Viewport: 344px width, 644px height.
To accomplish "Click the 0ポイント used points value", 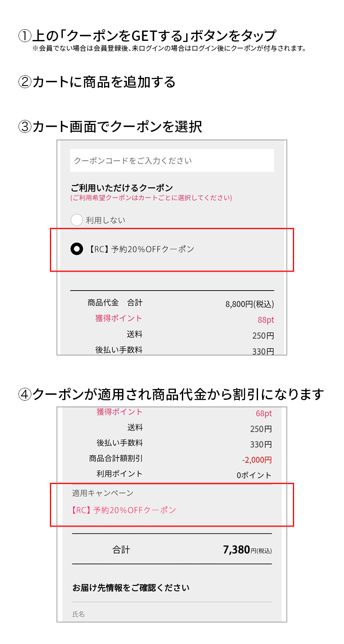I will click(254, 475).
